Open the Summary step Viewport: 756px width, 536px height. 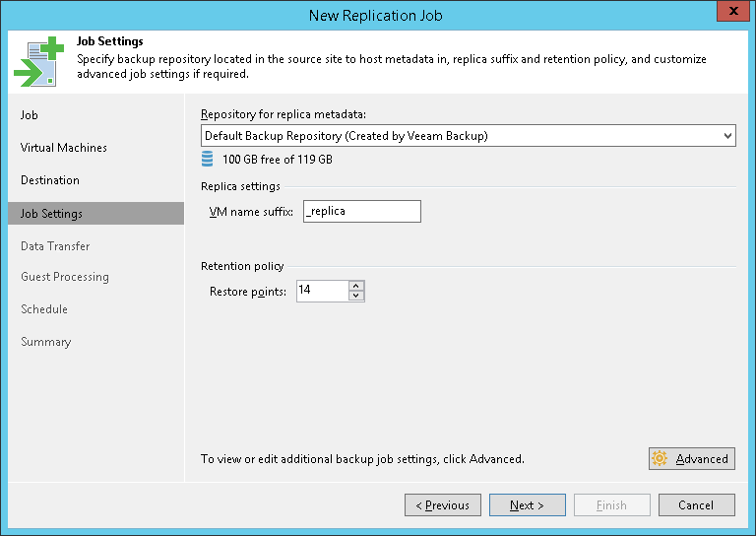point(46,342)
